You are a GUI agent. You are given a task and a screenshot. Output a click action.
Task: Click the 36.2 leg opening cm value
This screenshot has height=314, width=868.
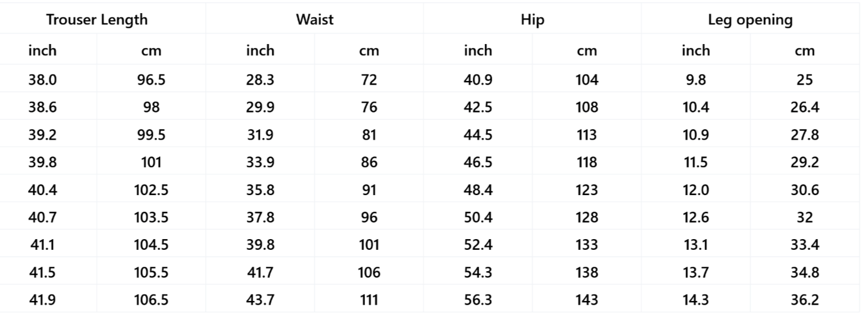tap(804, 300)
